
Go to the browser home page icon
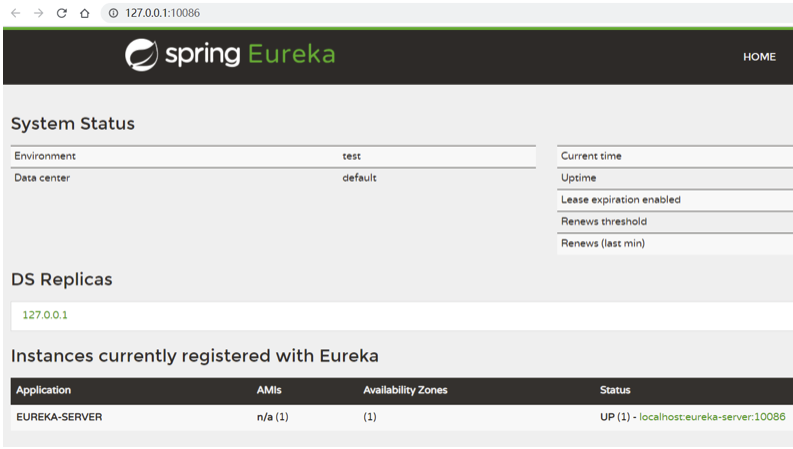click(84, 13)
